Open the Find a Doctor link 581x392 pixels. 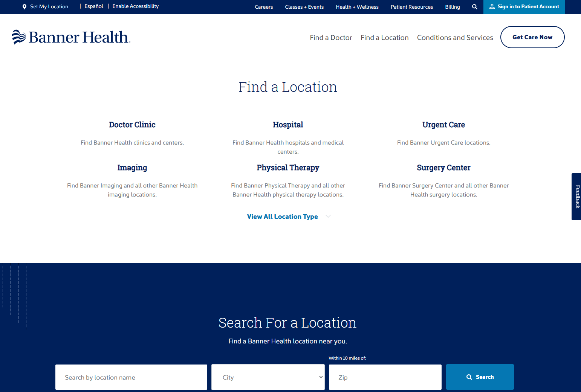tap(331, 37)
